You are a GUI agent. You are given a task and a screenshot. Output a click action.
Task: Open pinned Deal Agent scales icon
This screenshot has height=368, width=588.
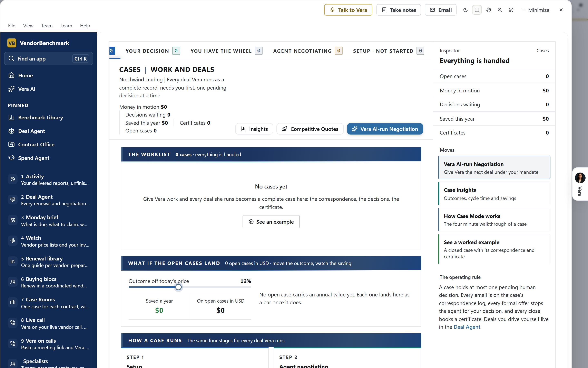point(11,131)
